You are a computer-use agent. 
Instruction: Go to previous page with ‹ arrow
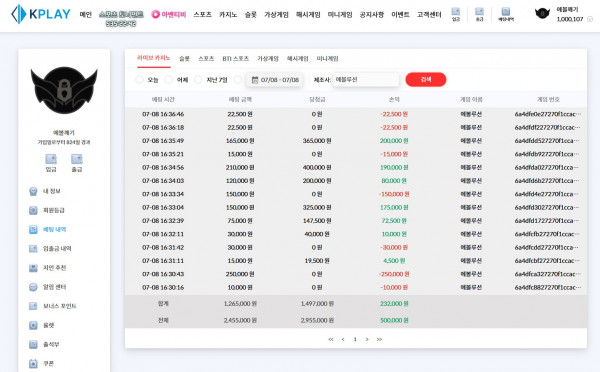pos(343,339)
